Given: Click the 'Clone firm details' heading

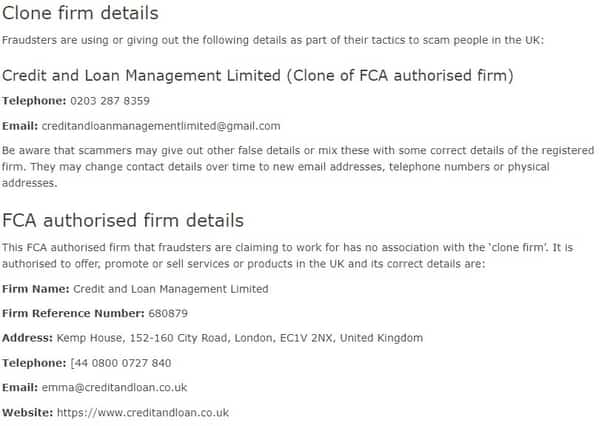Looking at the screenshot, I should (80, 13).
